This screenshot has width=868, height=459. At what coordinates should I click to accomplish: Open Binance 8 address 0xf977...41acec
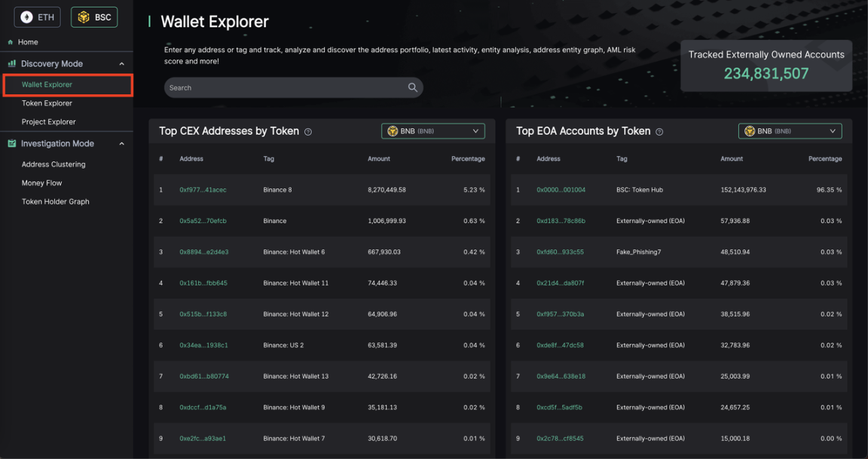(x=203, y=190)
